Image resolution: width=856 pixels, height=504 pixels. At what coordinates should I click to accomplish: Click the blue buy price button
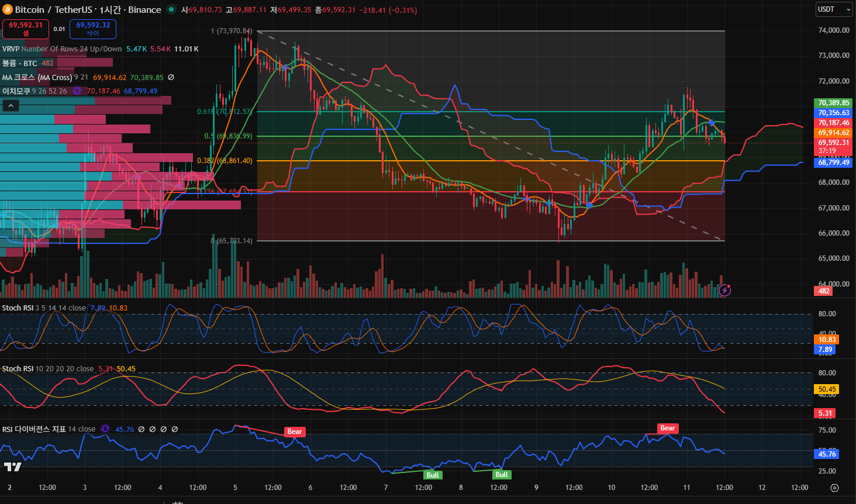pyautogui.click(x=93, y=29)
